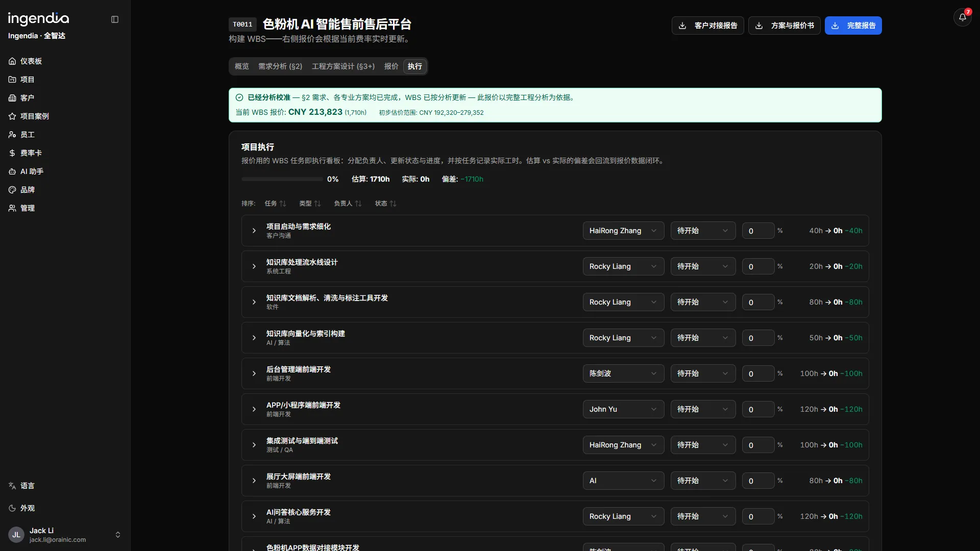The image size is (980, 551).
Task: Click estimate range CNY 192,320–279,352
Action: coord(451,113)
